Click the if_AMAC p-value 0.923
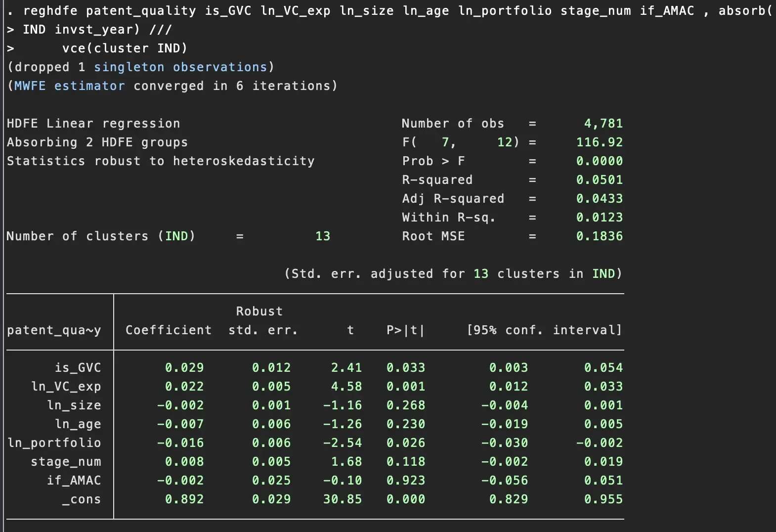Screen dimensions: 776x532 point(405,481)
